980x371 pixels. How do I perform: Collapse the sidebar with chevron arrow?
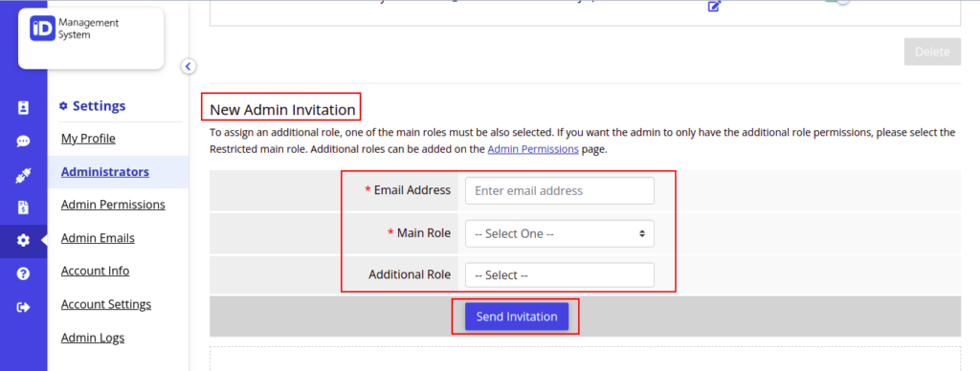tap(189, 66)
